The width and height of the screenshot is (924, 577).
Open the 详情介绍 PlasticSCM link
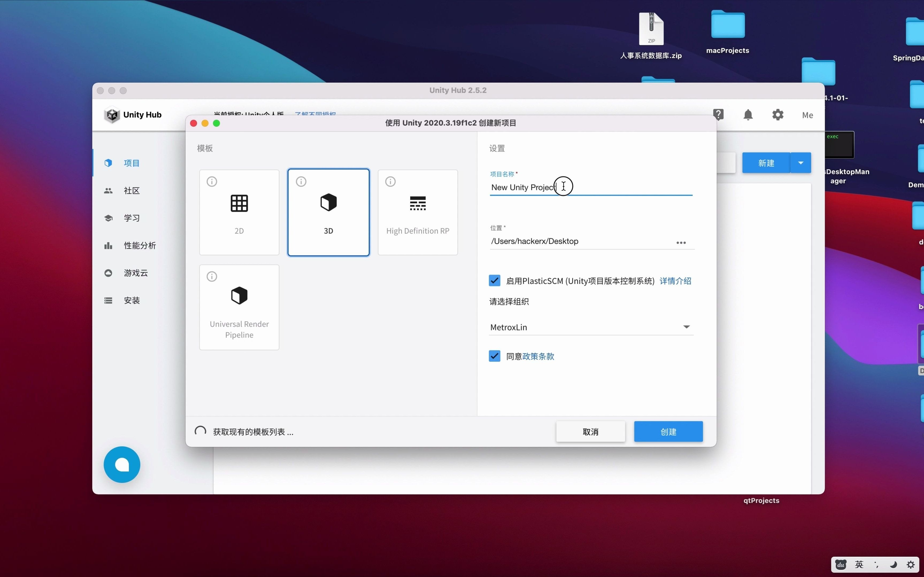click(675, 280)
